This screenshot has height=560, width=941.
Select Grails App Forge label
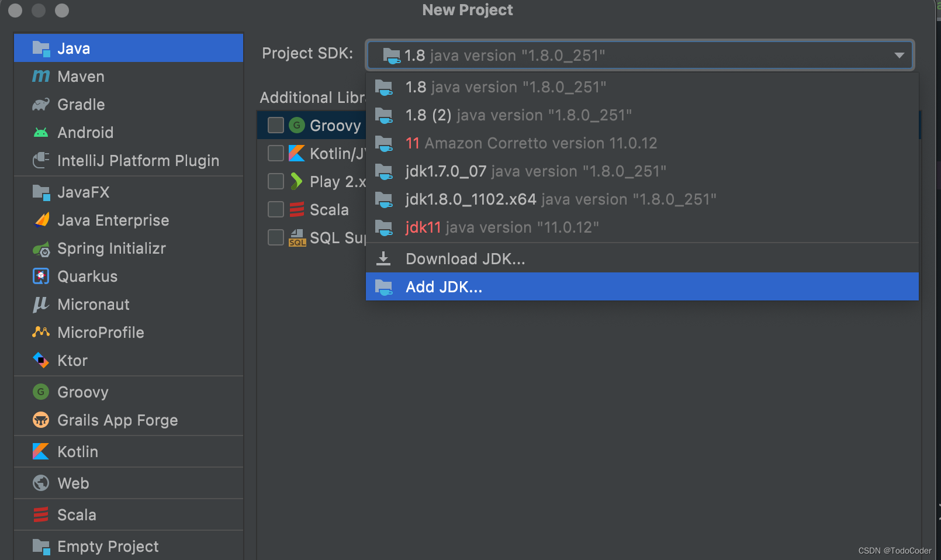[x=117, y=420]
